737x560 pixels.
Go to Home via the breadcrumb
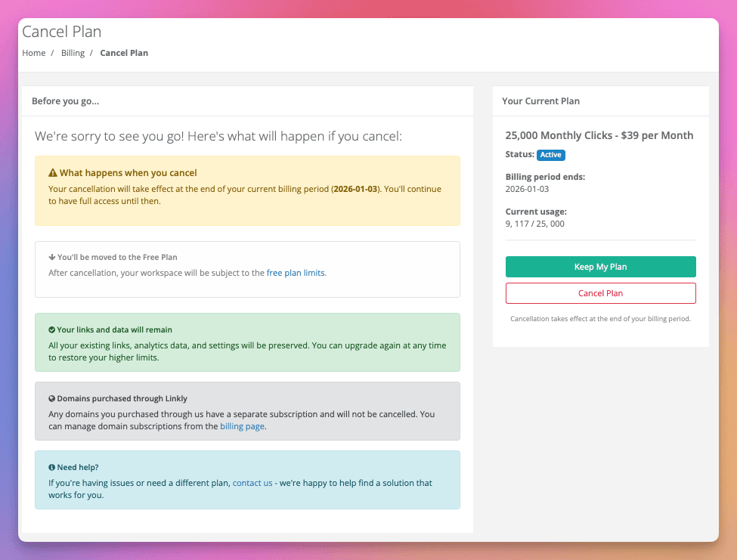tap(34, 53)
